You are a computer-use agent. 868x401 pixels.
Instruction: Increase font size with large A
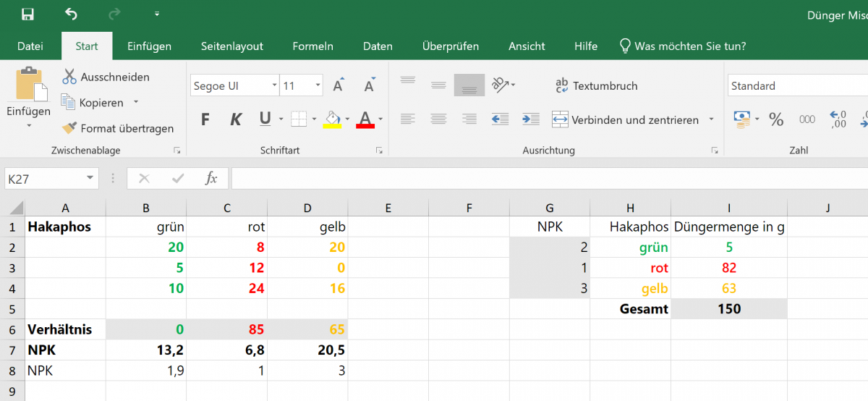tap(338, 85)
